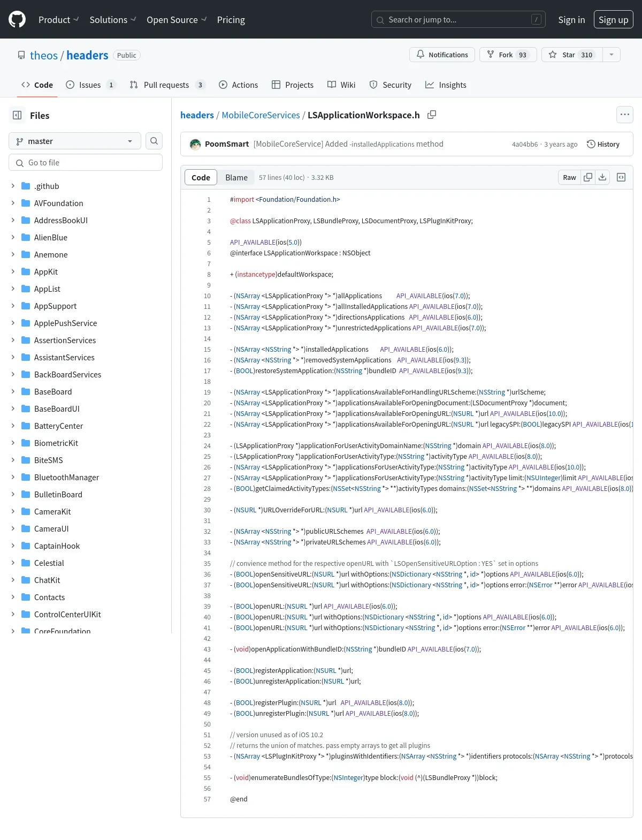Expand the BackBoardServices folder chevron
642x840 pixels.
(x=13, y=374)
